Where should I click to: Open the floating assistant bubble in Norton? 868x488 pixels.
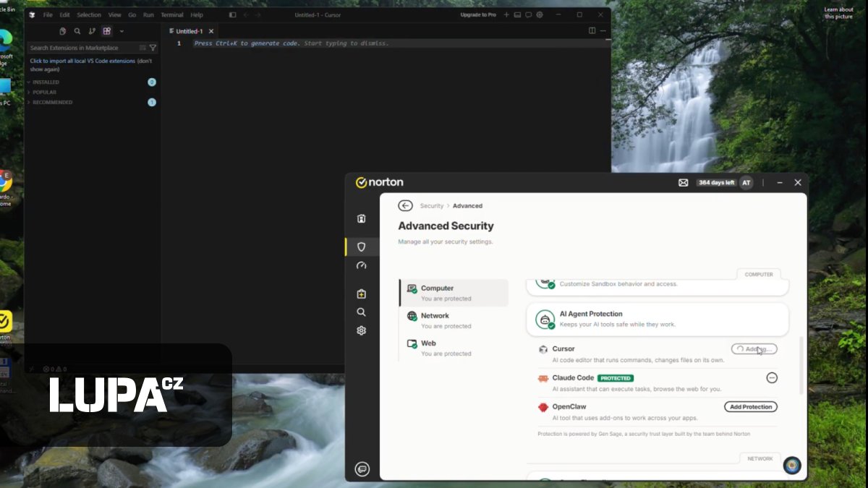[792, 465]
